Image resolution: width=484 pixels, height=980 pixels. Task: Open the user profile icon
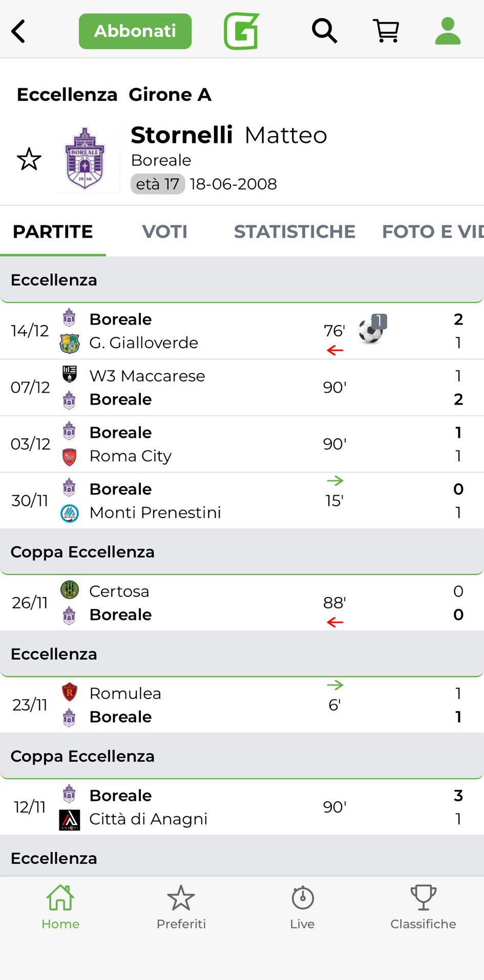click(448, 31)
